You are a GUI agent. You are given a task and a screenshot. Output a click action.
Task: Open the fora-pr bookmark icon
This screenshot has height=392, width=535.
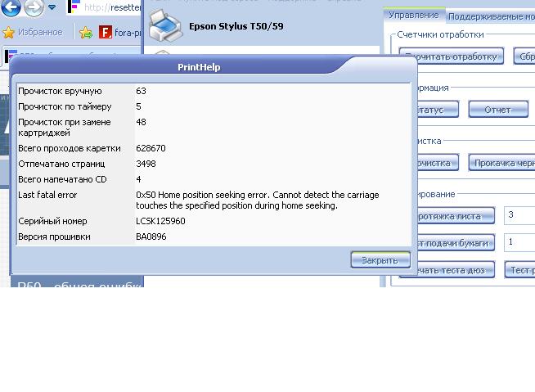pyautogui.click(x=105, y=32)
